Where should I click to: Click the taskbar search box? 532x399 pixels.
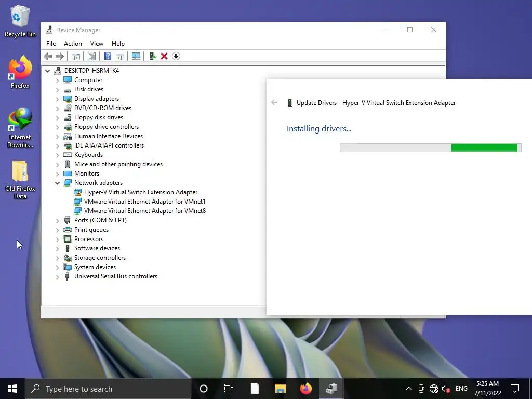[108, 389]
